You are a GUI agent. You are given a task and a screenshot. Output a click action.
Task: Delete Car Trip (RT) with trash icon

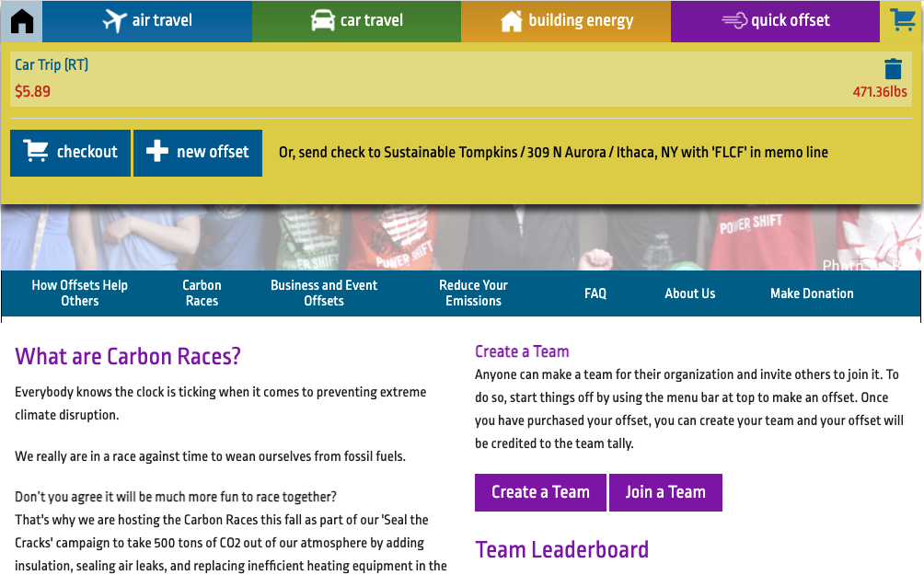coord(893,69)
